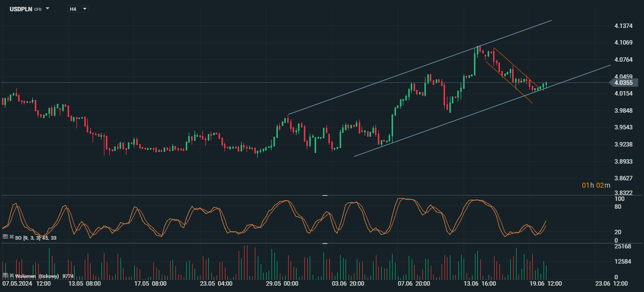Viewport: 644px width, 292px height.
Task: Select the lower orange descending channel line
Action: pos(510,83)
